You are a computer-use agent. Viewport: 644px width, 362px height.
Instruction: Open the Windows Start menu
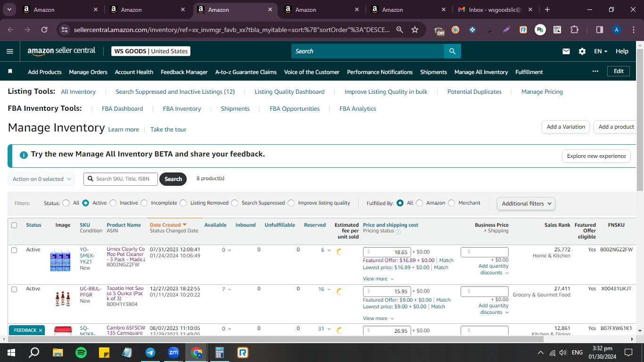pyautogui.click(x=11, y=352)
